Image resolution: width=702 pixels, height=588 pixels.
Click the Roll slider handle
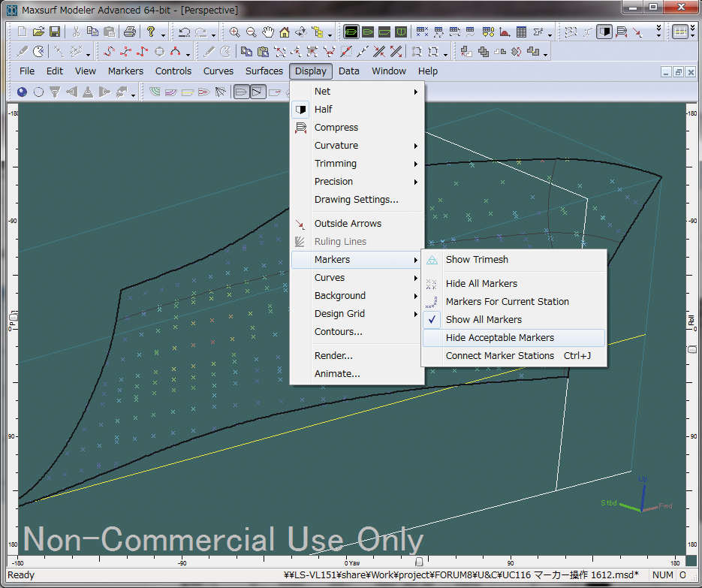(x=691, y=349)
